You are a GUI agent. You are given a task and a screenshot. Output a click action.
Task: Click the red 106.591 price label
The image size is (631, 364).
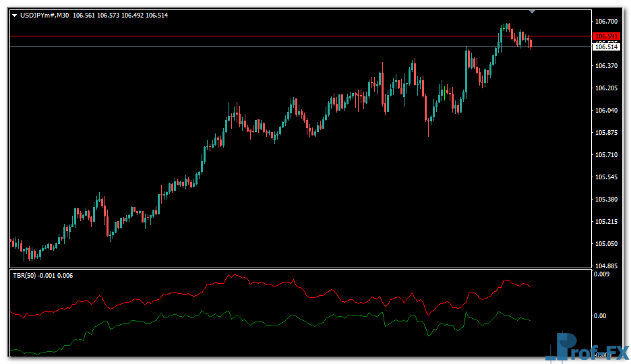click(605, 36)
